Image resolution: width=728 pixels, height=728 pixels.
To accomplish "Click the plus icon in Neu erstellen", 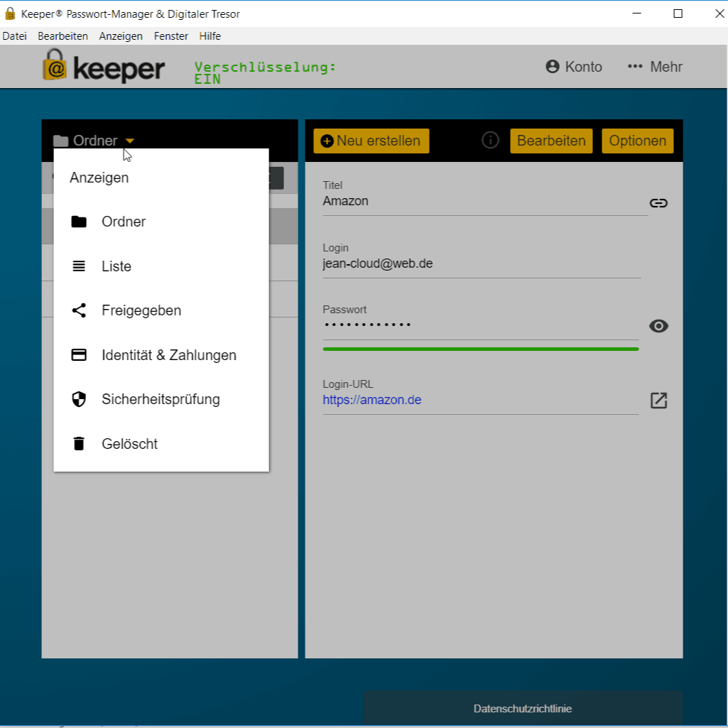I will click(x=327, y=141).
